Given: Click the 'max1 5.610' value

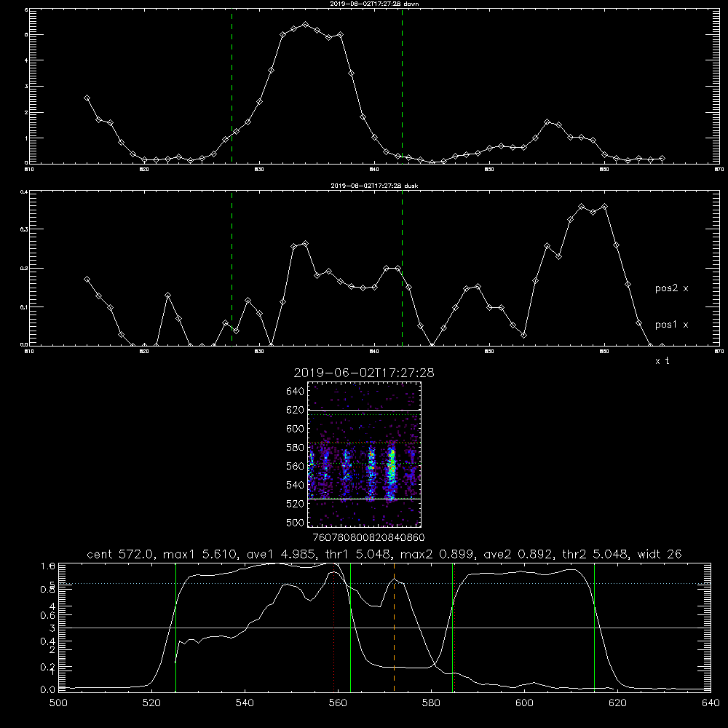Looking at the screenshot, I should 201,554.
